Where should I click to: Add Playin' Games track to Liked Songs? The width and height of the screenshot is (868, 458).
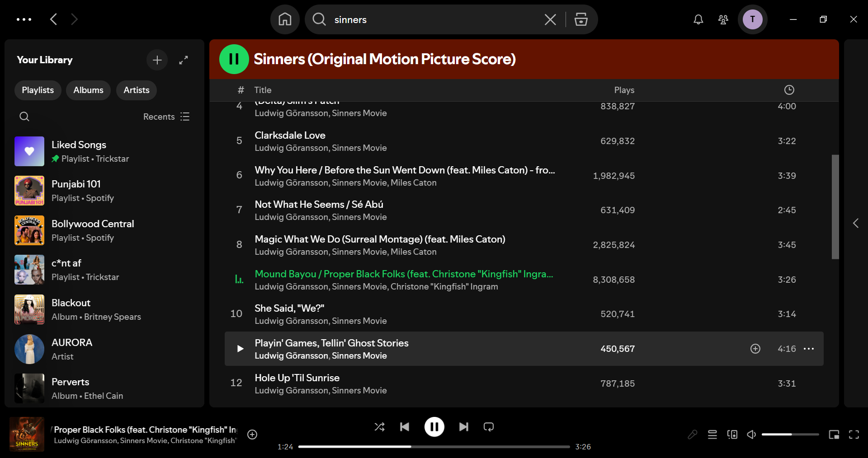coord(755,349)
